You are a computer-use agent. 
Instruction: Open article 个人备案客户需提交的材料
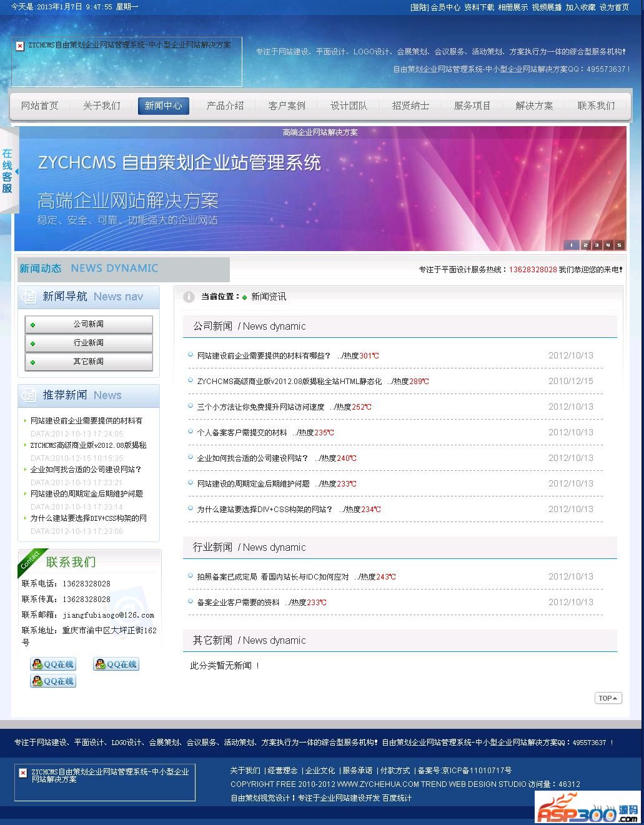[x=242, y=433]
